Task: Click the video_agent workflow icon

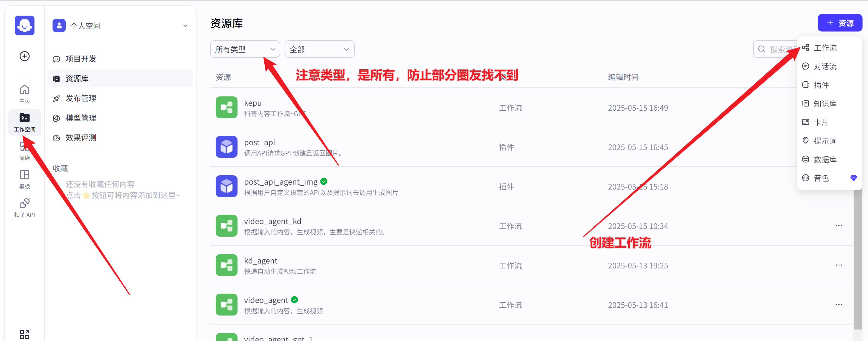Action: [x=226, y=305]
